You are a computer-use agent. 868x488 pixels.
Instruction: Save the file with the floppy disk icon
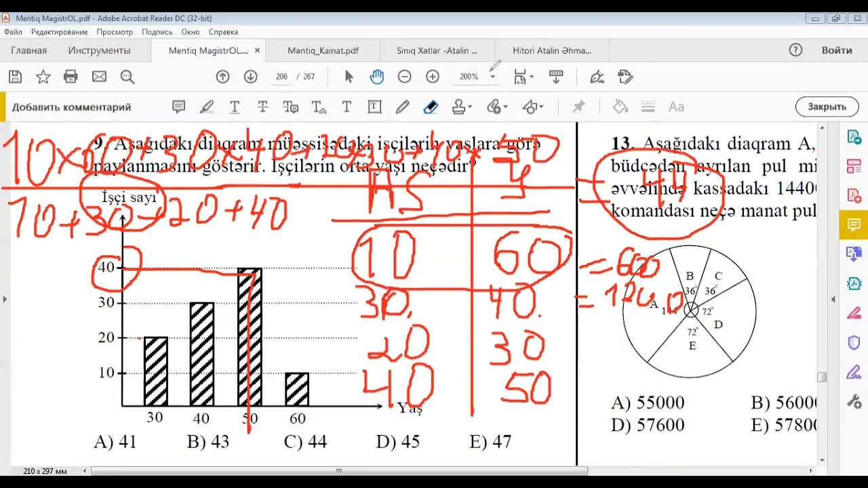(x=15, y=77)
